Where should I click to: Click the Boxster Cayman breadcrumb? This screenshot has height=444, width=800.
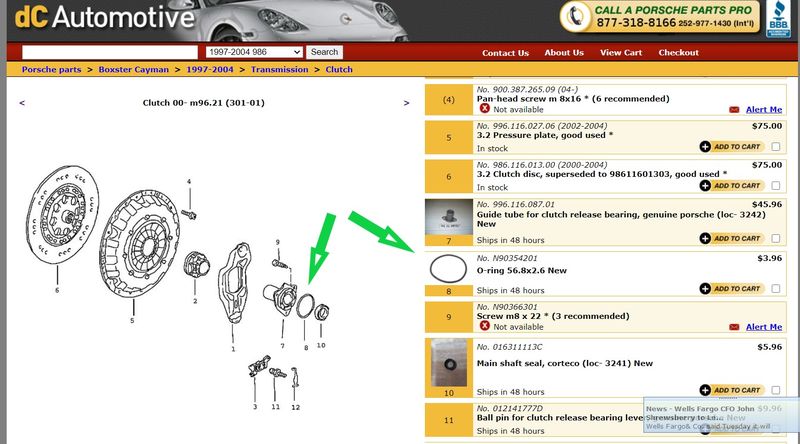click(x=133, y=69)
